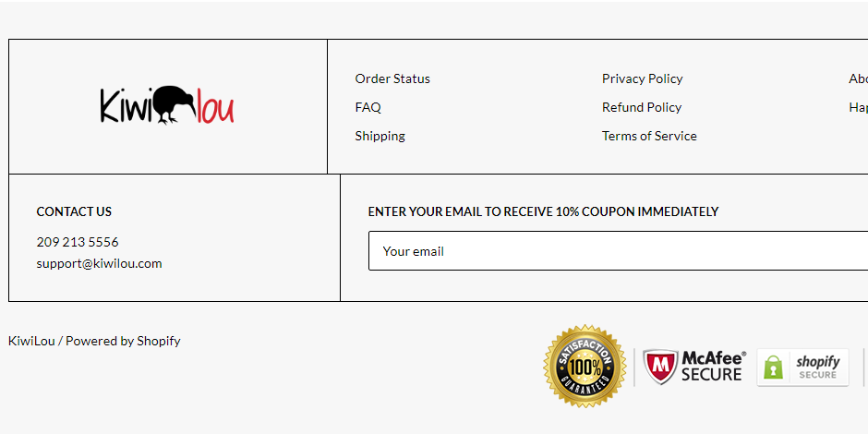868x434 pixels.
Task: Focus the Your email input field
Action: click(618, 251)
